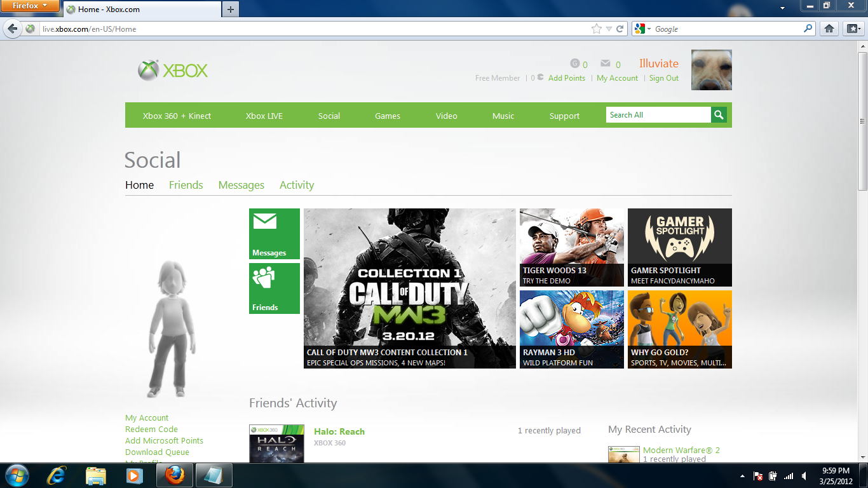The height and width of the screenshot is (488, 868).
Task: Open Social in the green navigation bar
Action: (x=329, y=116)
